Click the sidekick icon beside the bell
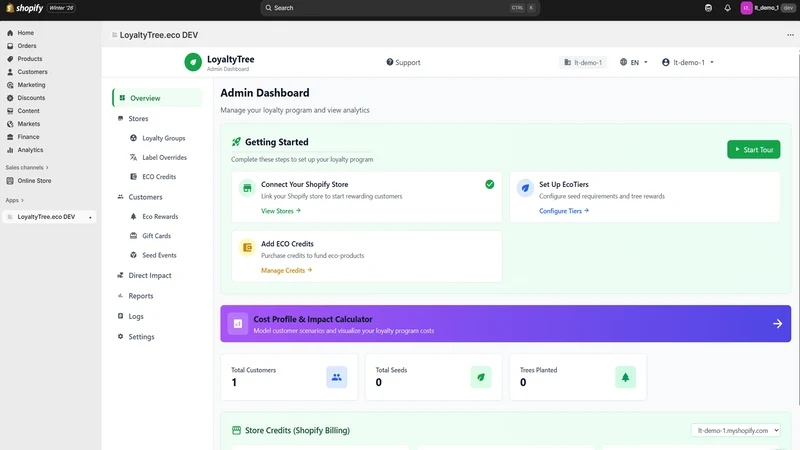800x450 pixels. click(x=708, y=8)
